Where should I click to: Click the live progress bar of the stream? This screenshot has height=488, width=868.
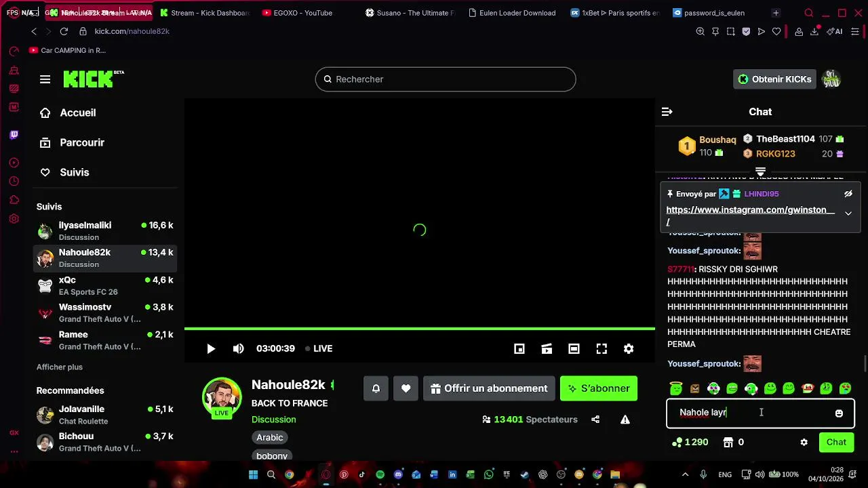(x=420, y=329)
